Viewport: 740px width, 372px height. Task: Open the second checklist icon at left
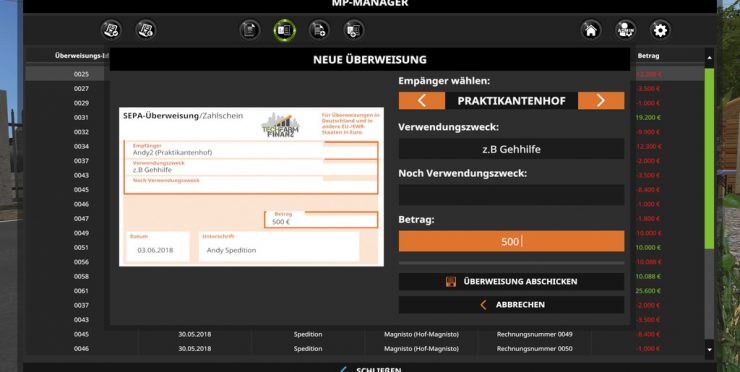(146, 30)
